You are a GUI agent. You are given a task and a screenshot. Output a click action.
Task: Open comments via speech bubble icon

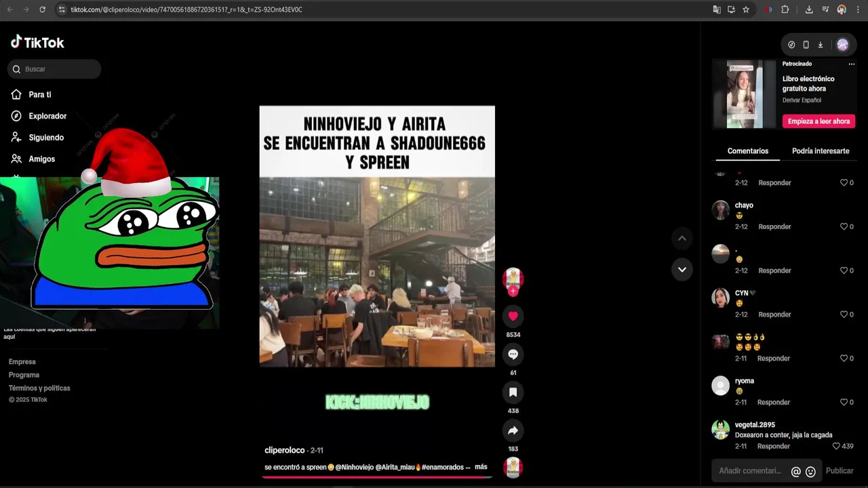(x=513, y=354)
